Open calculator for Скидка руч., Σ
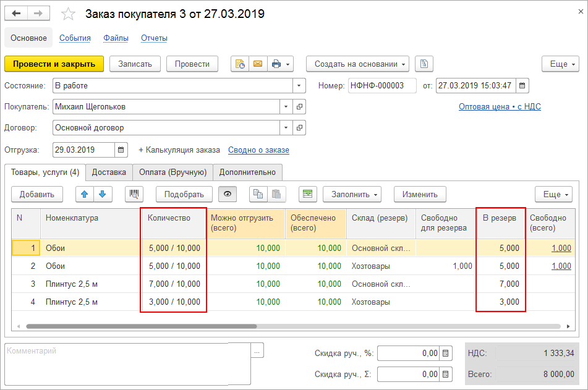Image resolution: width=588 pixels, height=390 pixels. (446, 375)
